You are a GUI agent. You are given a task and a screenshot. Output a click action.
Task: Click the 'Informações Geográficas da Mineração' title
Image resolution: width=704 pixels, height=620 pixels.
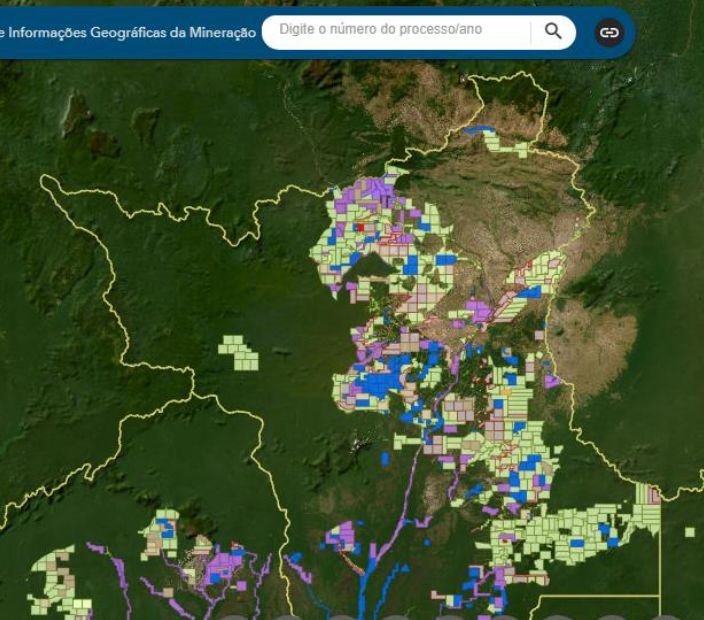tap(132, 32)
